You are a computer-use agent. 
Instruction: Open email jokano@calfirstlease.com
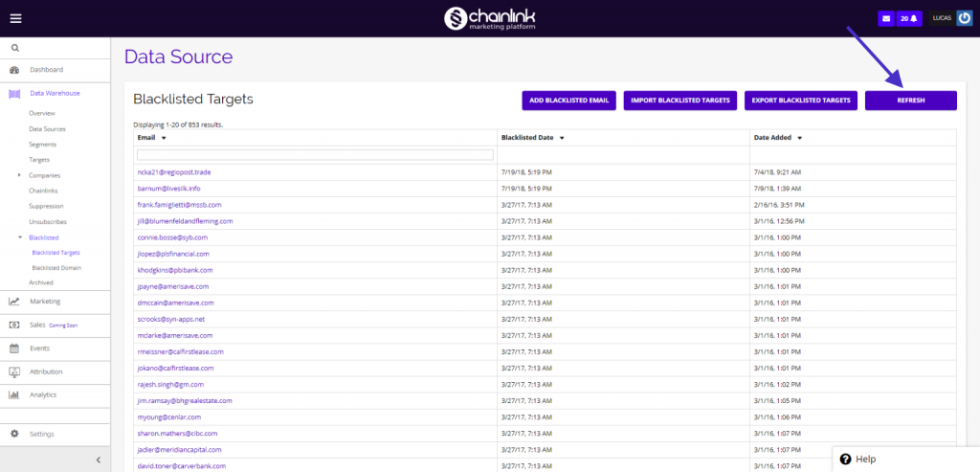click(x=176, y=369)
